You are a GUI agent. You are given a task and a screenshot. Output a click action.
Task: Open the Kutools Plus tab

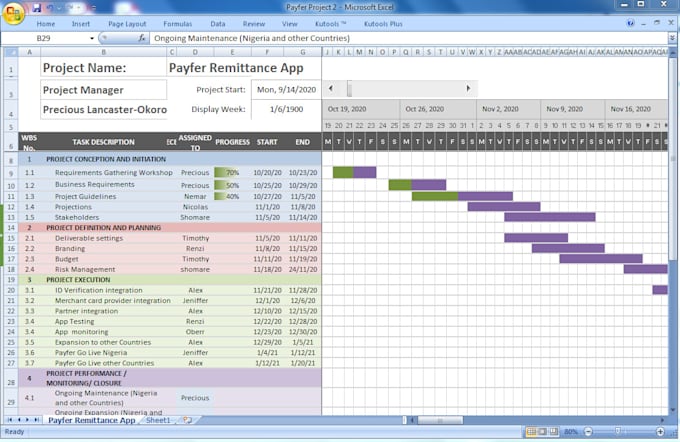[x=383, y=24]
